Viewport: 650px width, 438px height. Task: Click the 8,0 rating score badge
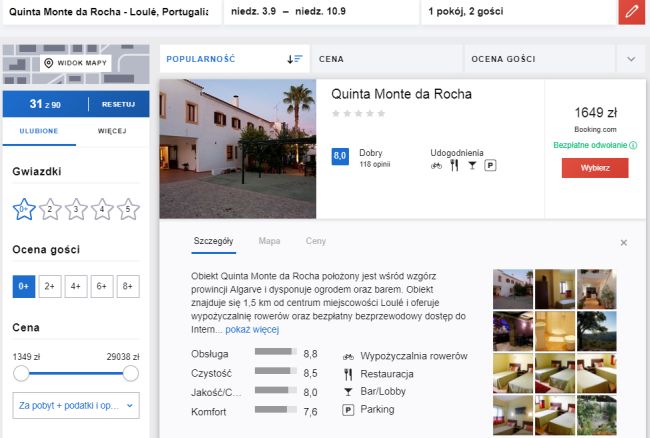point(339,156)
